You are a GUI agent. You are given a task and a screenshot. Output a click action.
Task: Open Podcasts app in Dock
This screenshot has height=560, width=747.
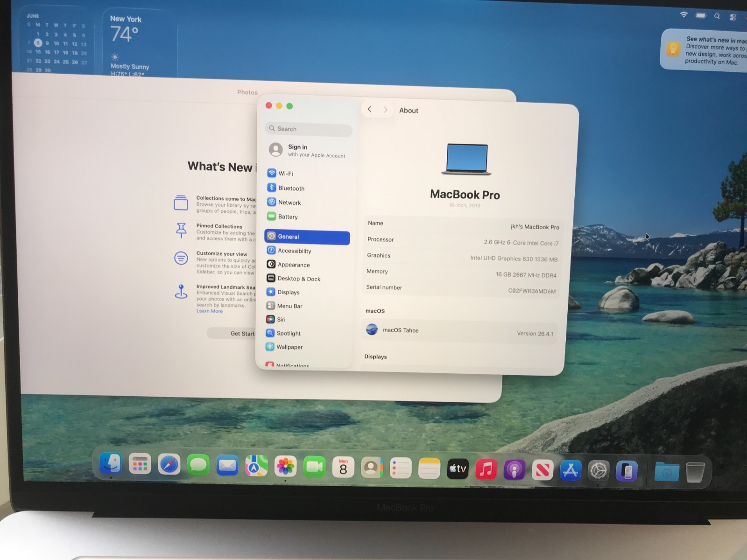(x=514, y=470)
